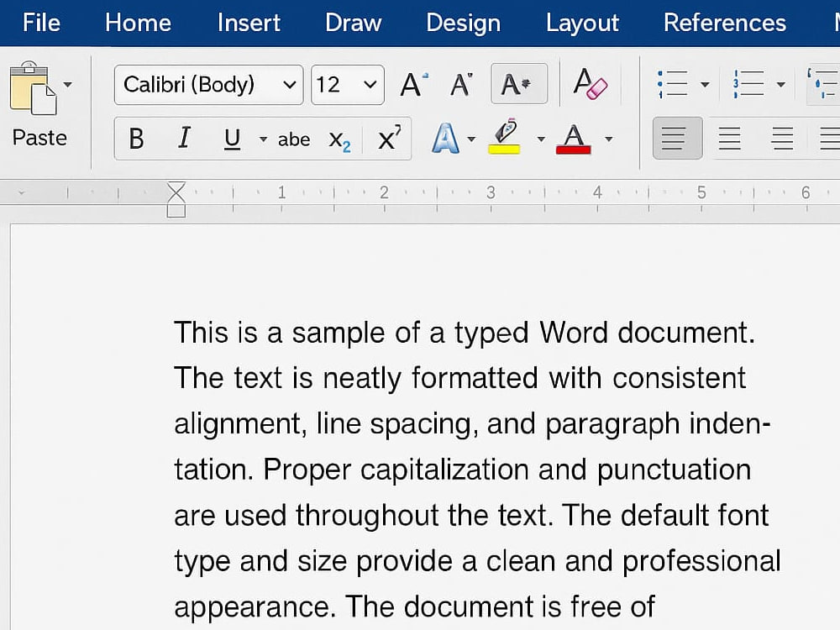840x630 pixels.
Task: Switch to the References tab
Action: pyautogui.click(x=724, y=23)
